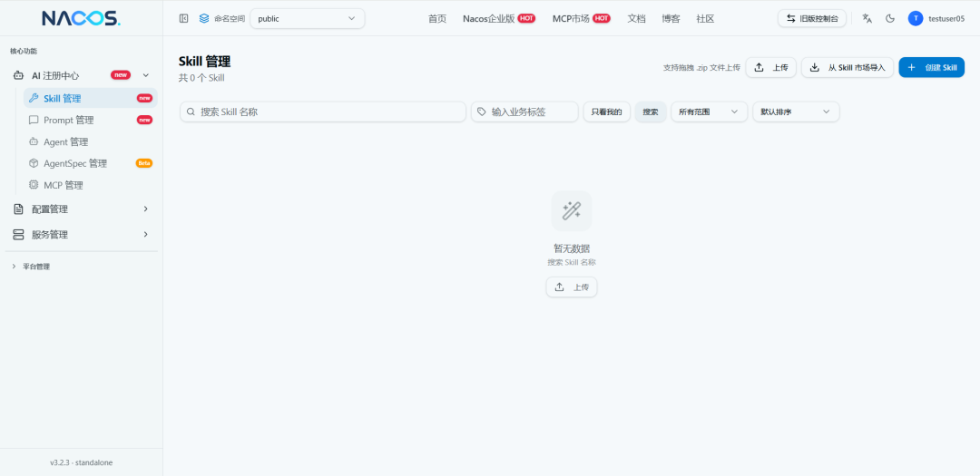Switch to 旧版控制台
Screen dimensions: 980x476
812,19
